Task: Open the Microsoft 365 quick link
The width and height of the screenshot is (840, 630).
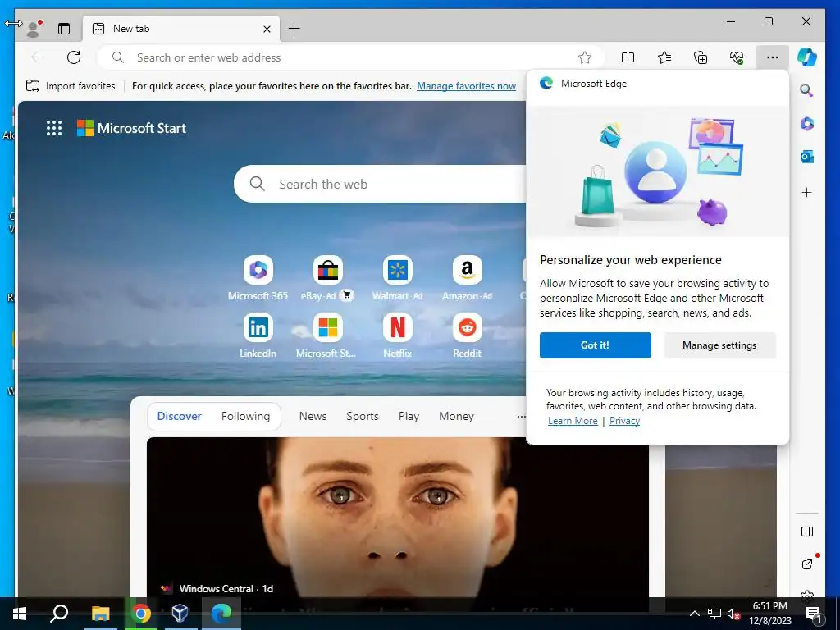Action: (x=258, y=278)
